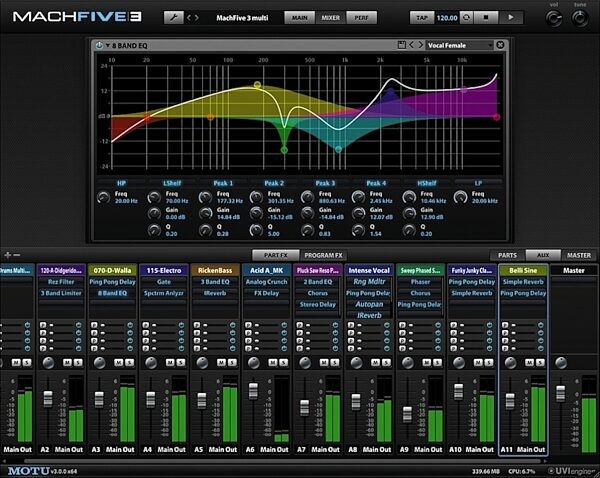Solo the RickenBass channel
The image size is (600, 478).
pos(232,362)
